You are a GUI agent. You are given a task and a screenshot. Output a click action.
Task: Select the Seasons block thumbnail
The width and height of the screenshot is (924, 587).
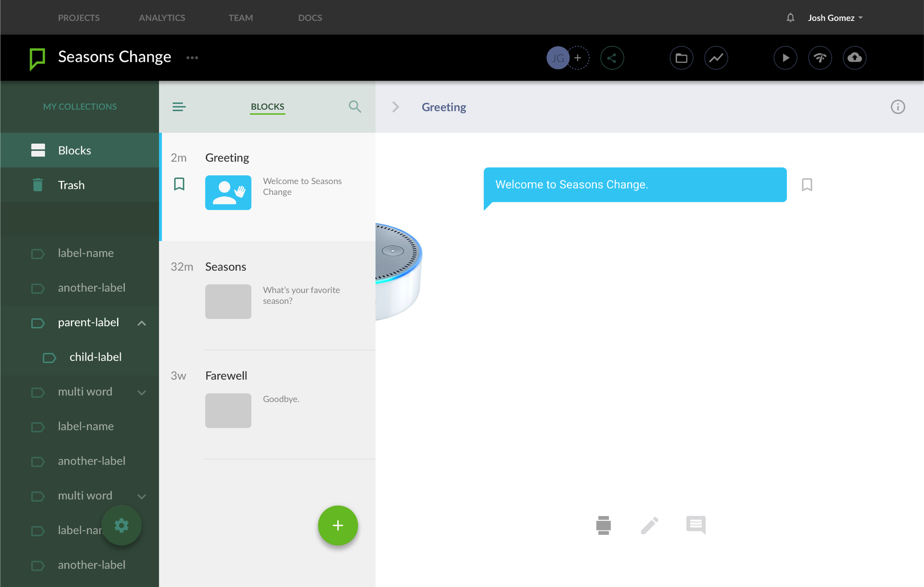pyautogui.click(x=228, y=302)
